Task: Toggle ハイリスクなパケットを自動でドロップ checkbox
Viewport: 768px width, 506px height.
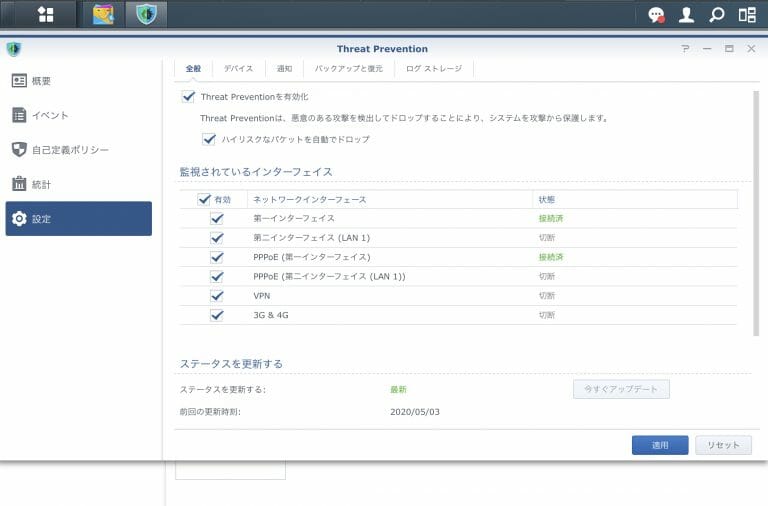Action: pos(209,139)
